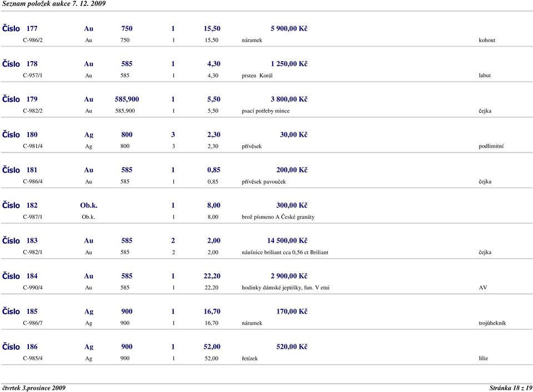Select 'brož písmeno A České granáty' text
The image size is (533, 392).
coord(278,217)
